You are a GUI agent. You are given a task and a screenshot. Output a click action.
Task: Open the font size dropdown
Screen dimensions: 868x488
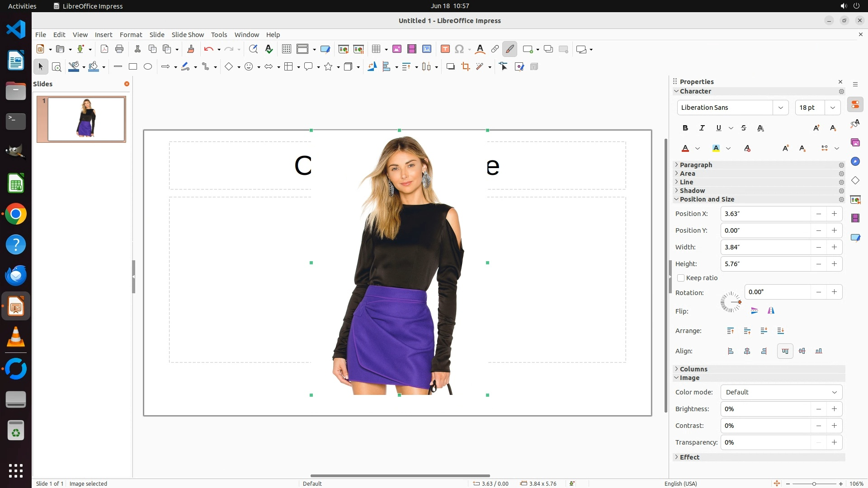(832, 108)
